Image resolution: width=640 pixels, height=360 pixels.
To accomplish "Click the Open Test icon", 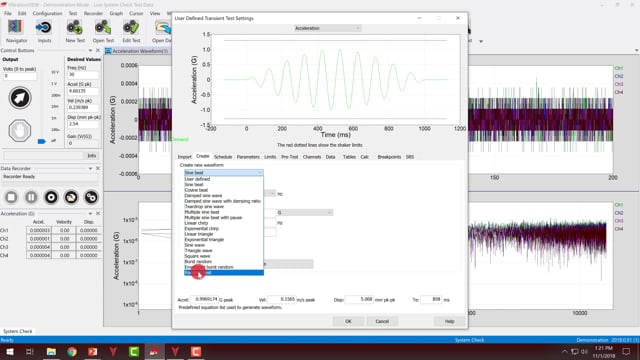I will click(103, 31).
